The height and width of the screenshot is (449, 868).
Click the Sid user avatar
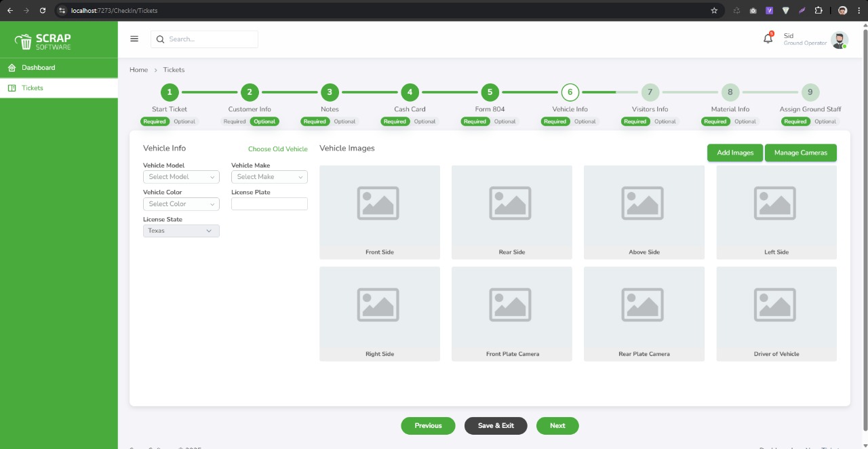[x=839, y=40]
